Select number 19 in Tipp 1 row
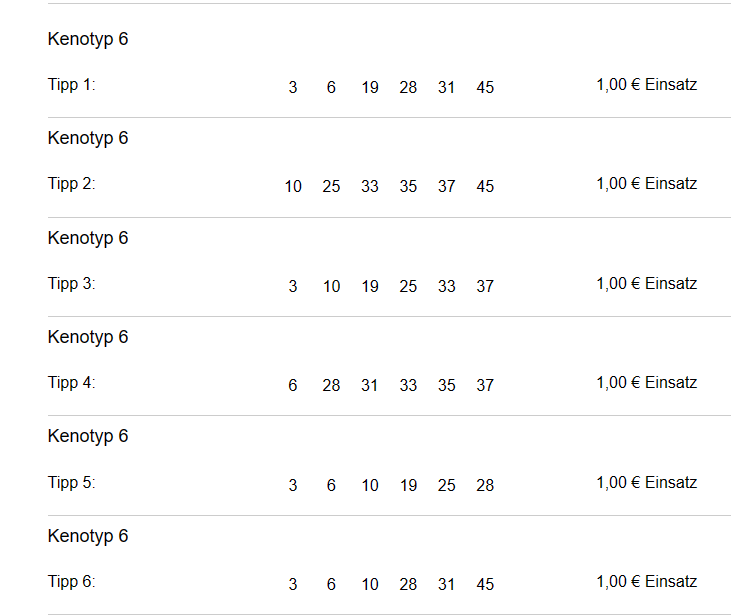731x615 pixels. (370, 87)
